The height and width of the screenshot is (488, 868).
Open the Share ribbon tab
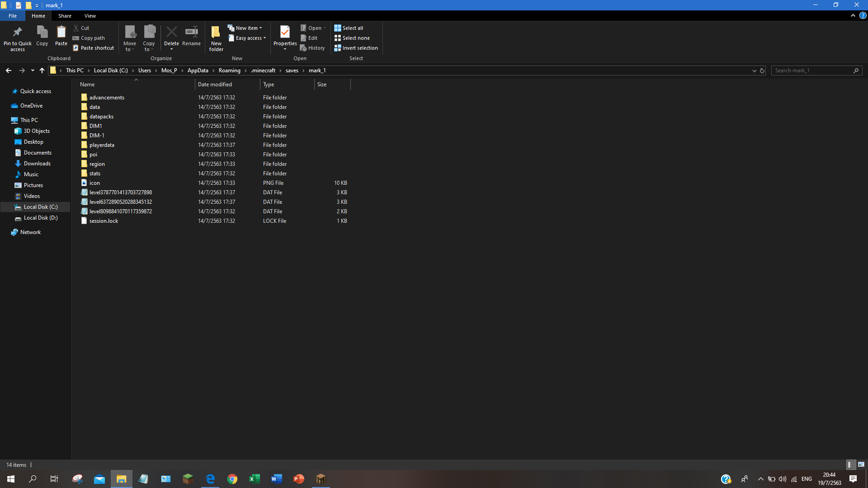[x=65, y=16]
